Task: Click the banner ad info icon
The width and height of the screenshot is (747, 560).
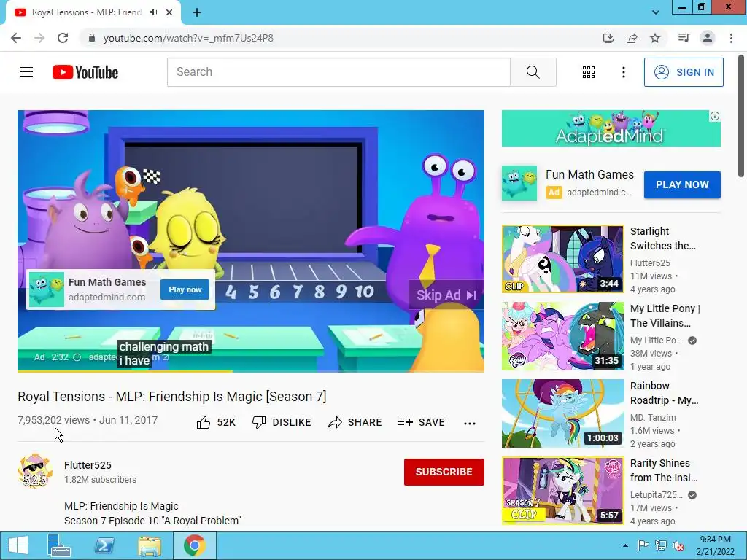Action: click(x=715, y=116)
